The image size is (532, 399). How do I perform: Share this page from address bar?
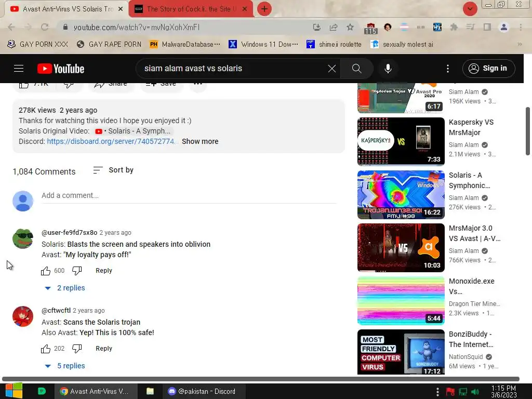point(334,27)
